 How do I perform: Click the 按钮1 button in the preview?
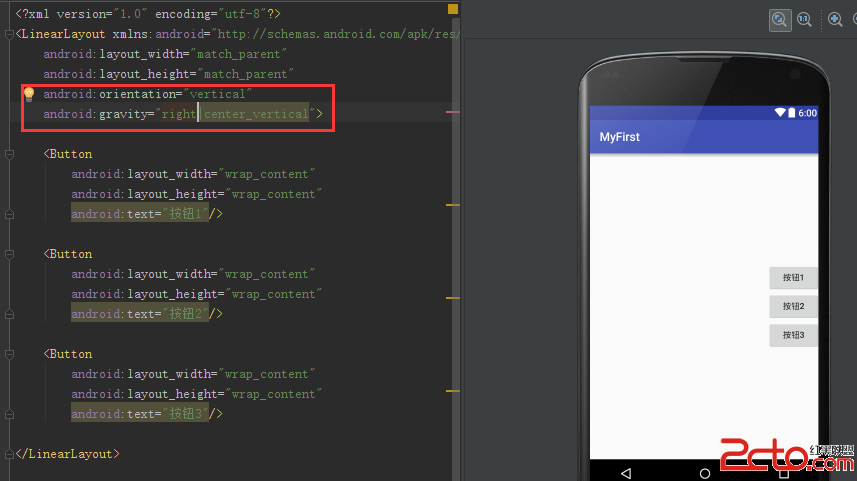click(x=793, y=278)
